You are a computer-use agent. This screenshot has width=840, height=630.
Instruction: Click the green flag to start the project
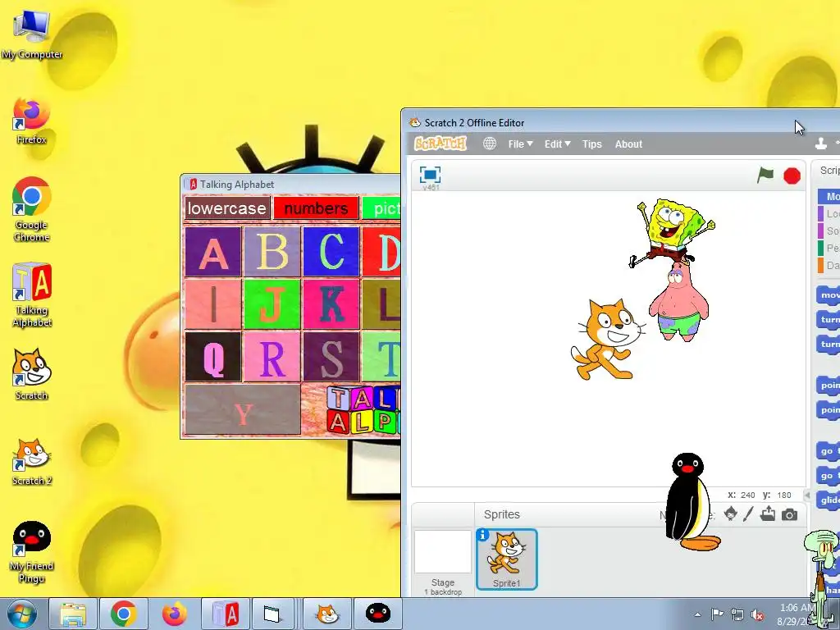pos(765,175)
